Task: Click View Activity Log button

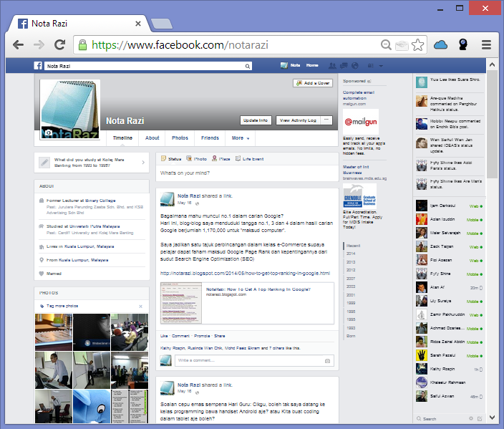Action: point(298,120)
